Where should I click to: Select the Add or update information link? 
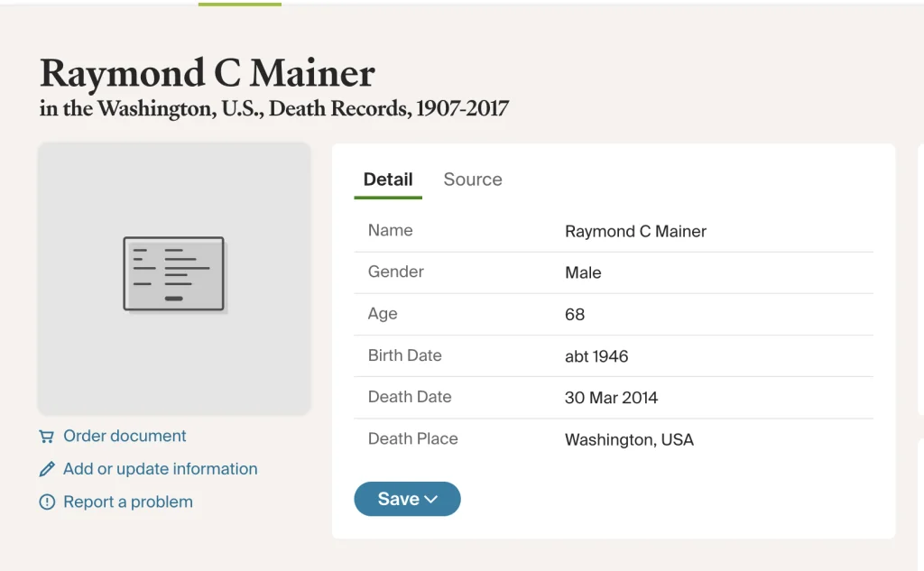tap(160, 469)
